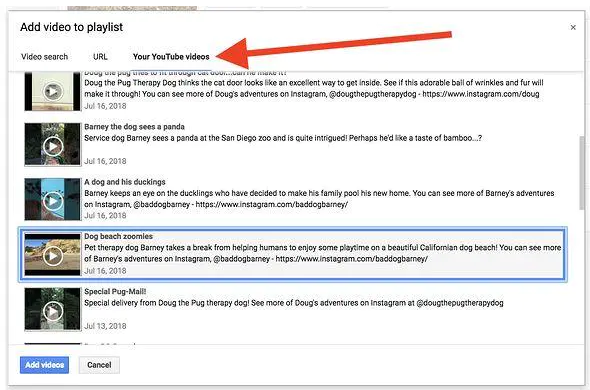
Task: Play the dog and his ducklings thumbnail
Action: (x=53, y=200)
